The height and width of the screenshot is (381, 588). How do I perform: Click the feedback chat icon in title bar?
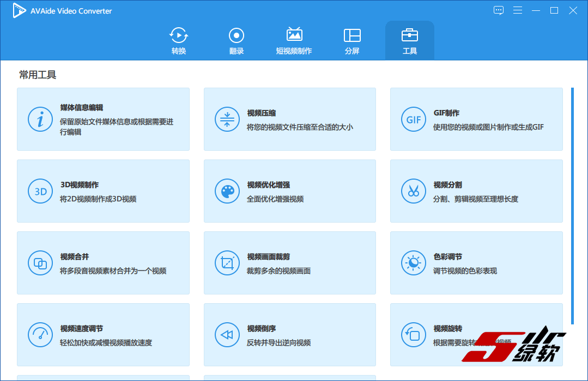(499, 10)
